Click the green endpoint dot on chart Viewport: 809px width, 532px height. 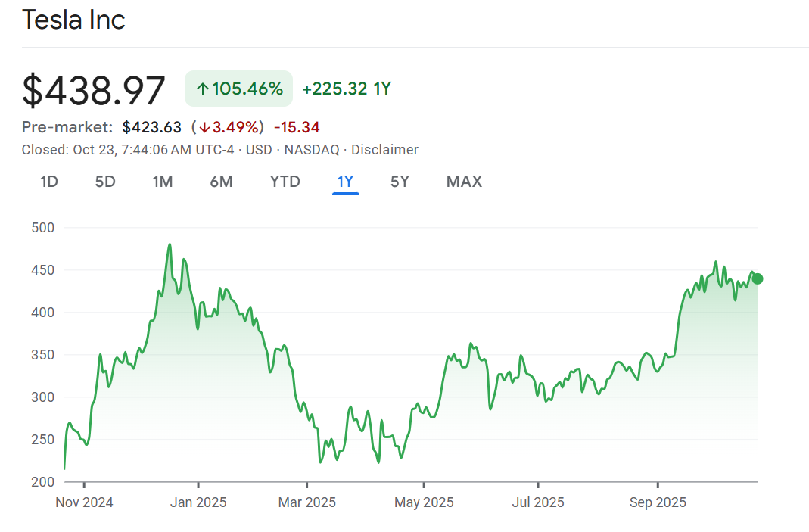pos(758,278)
